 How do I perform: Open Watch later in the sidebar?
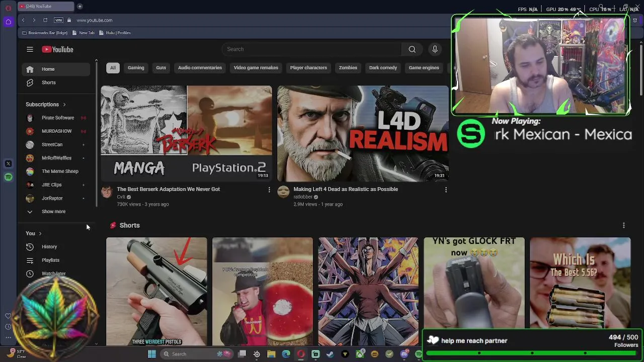pos(56,274)
